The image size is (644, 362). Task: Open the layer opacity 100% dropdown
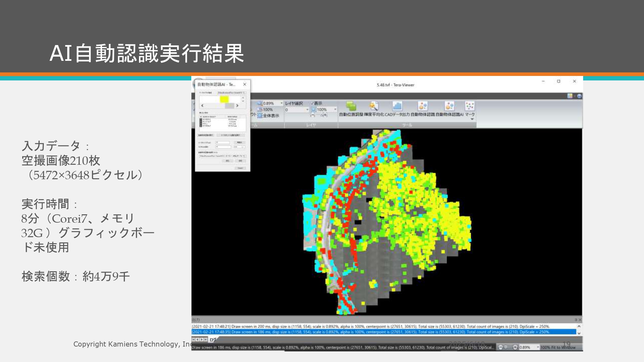(x=335, y=110)
